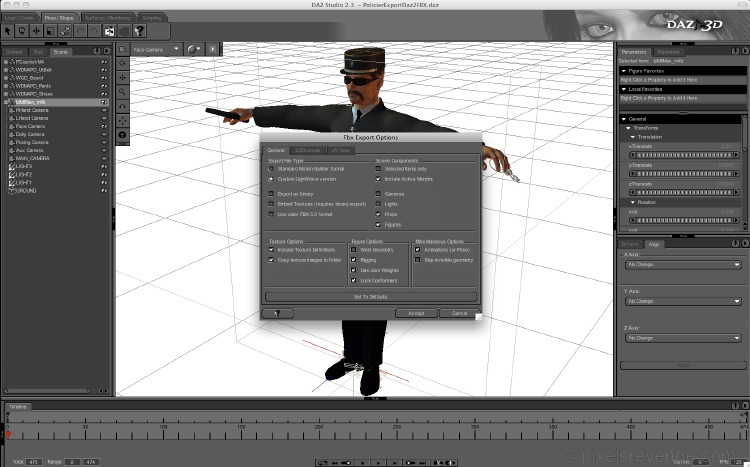Adjust the zTranslate slider

684,192
